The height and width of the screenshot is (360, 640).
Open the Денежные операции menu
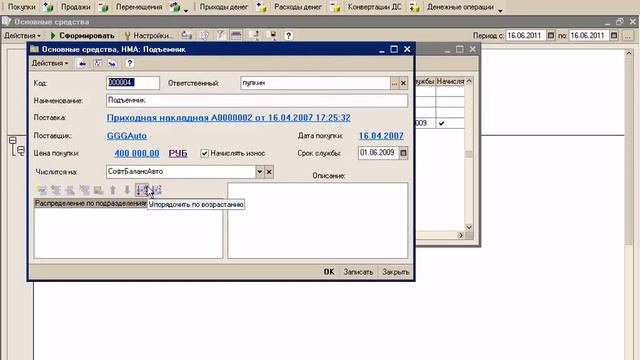tap(460, 7)
